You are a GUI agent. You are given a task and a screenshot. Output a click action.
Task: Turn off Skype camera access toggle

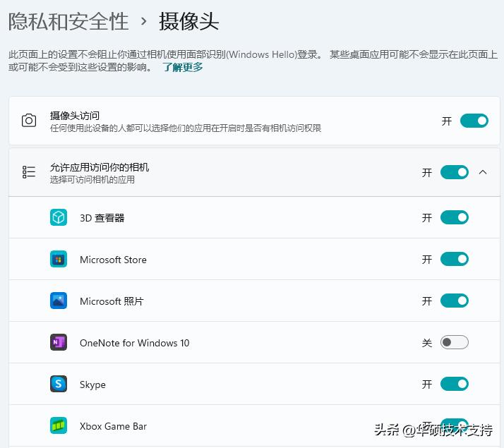pos(455,384)
